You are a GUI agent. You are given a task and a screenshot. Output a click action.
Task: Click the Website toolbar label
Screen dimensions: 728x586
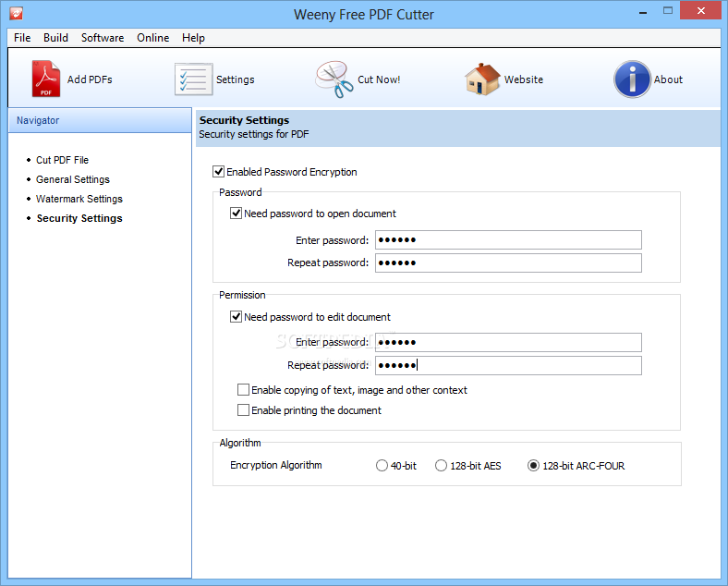click(524, 79)
